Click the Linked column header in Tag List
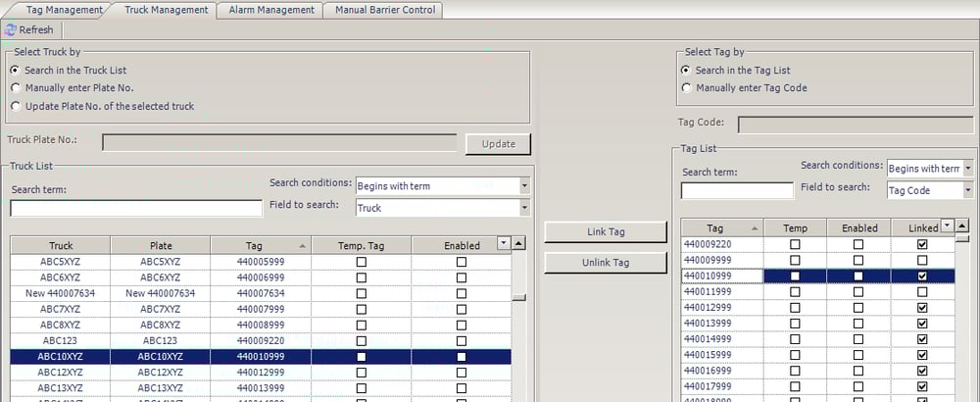The image size is (980, 402). click(x=923, y=228)
